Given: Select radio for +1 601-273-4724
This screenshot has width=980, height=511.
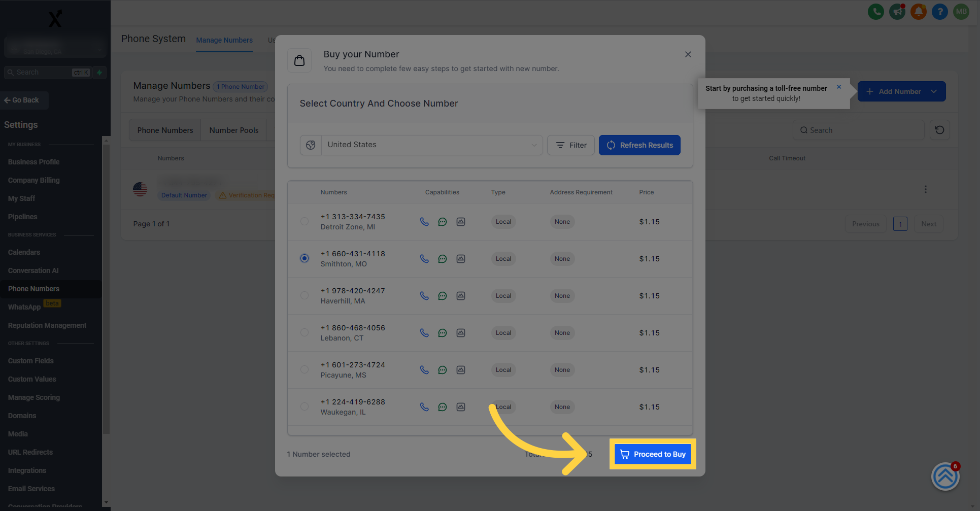Looking at the screenshot, I should pyautogui.click(x=305, y=369).
